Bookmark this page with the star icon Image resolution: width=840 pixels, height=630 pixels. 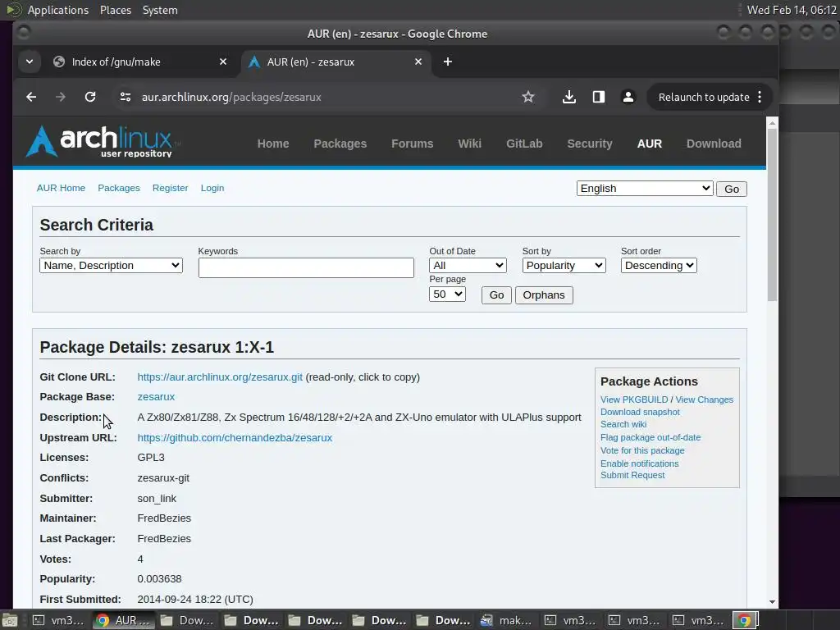[x=528, y=97]
